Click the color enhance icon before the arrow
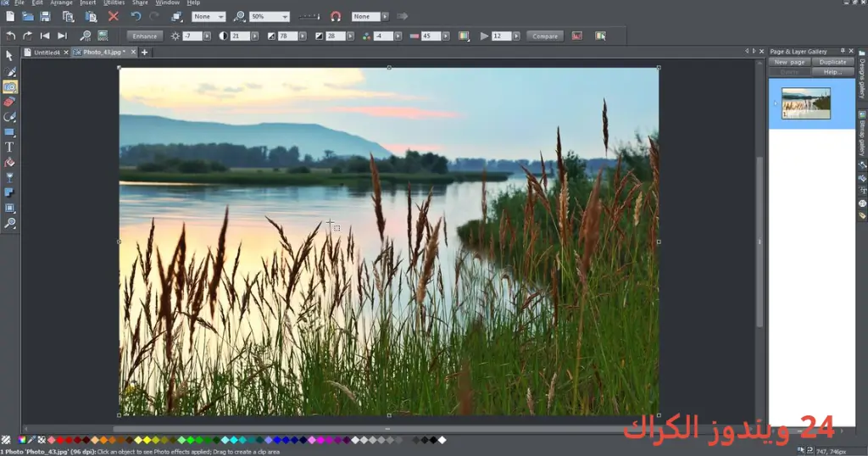The image size is (868, 456). [x=464, y=36]
